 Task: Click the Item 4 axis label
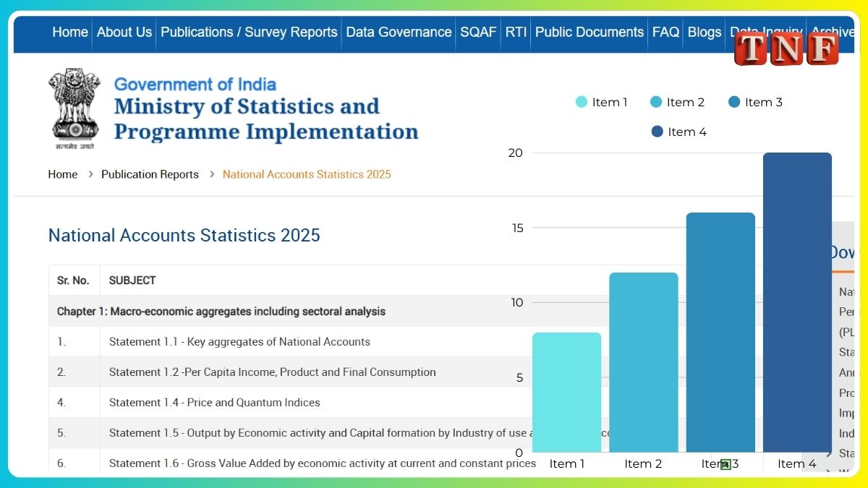797,464
